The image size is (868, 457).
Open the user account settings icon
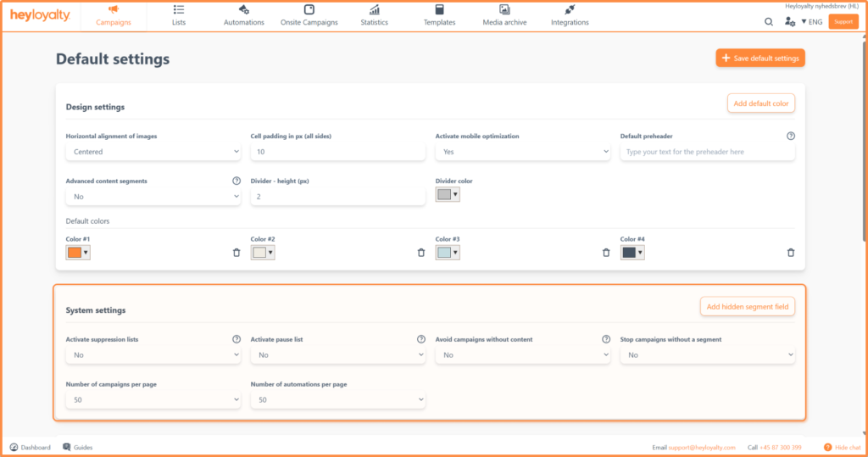pyautogui.click(x=790, y=21)
